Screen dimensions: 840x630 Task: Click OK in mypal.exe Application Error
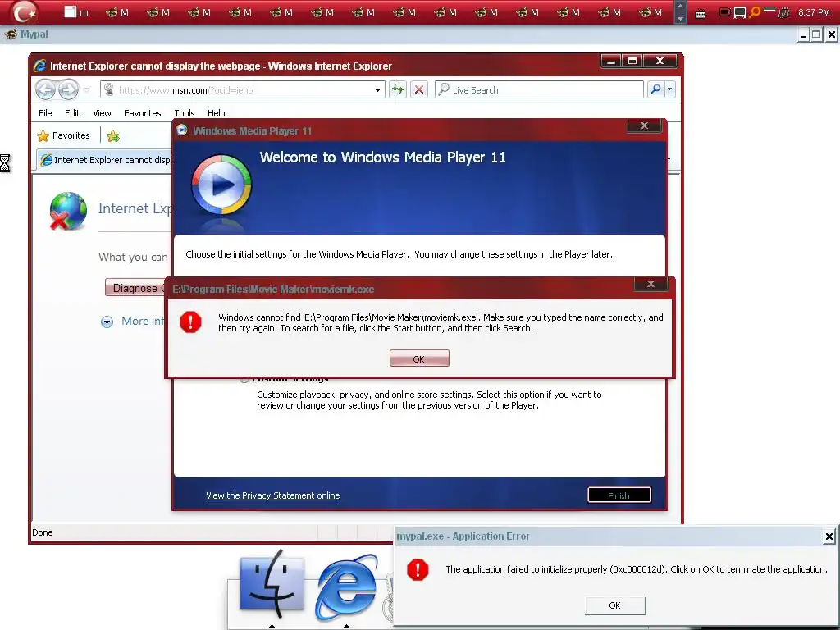pyautogui.click(x=615, y=605)
